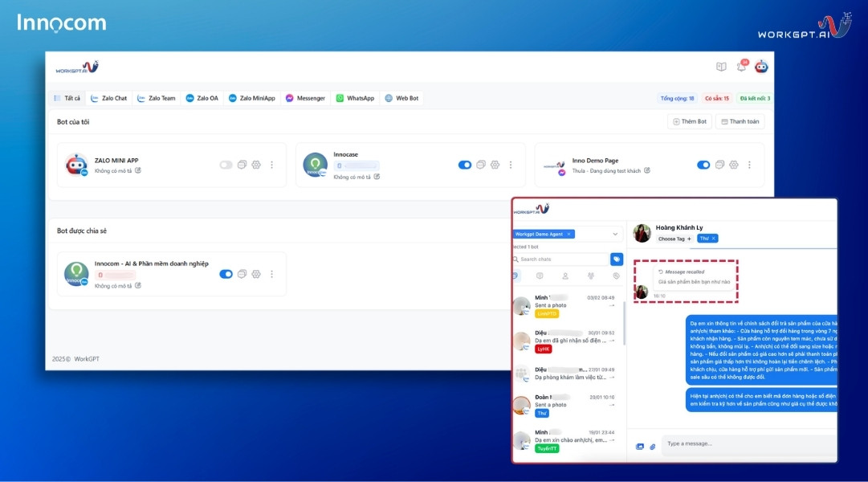Click the send image icon in message composer

coord(640,447)
